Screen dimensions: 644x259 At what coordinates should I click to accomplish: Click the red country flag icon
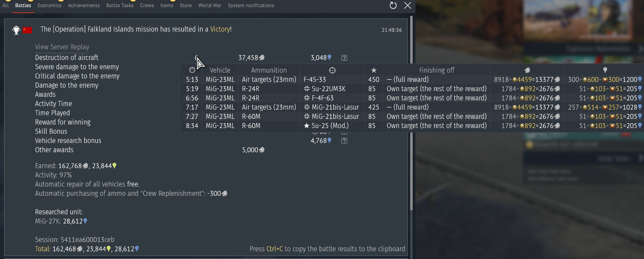[27, 30]
